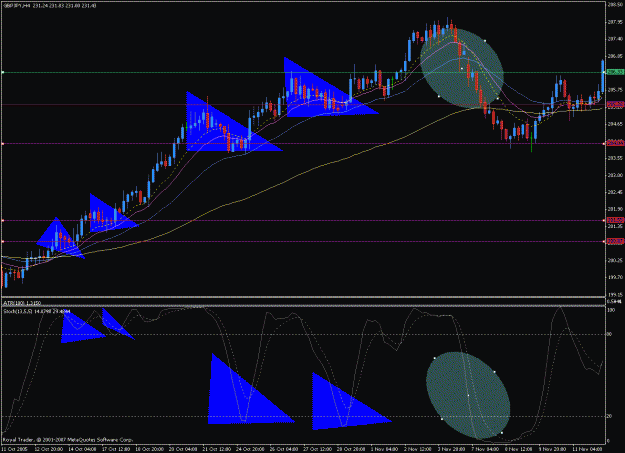Click the ATR indicator label

22,303
